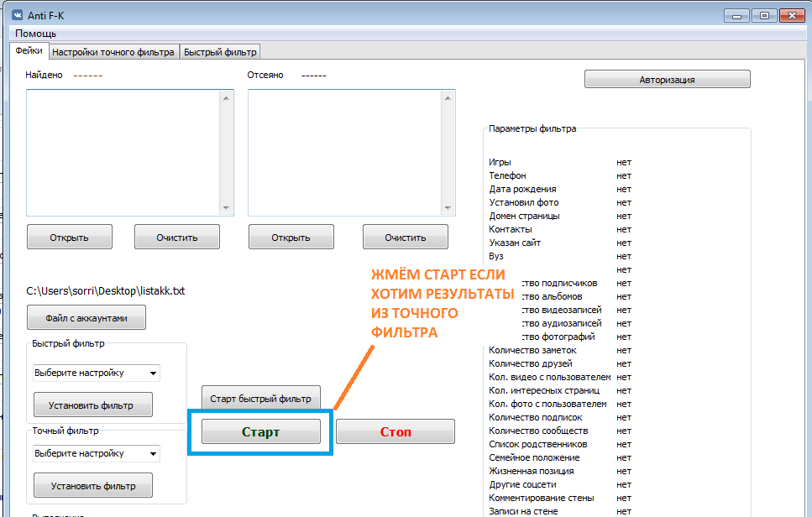812x517 pixels.
Task: Click the Кол. фото с пользователем parameter
Action: click(547, 405)
